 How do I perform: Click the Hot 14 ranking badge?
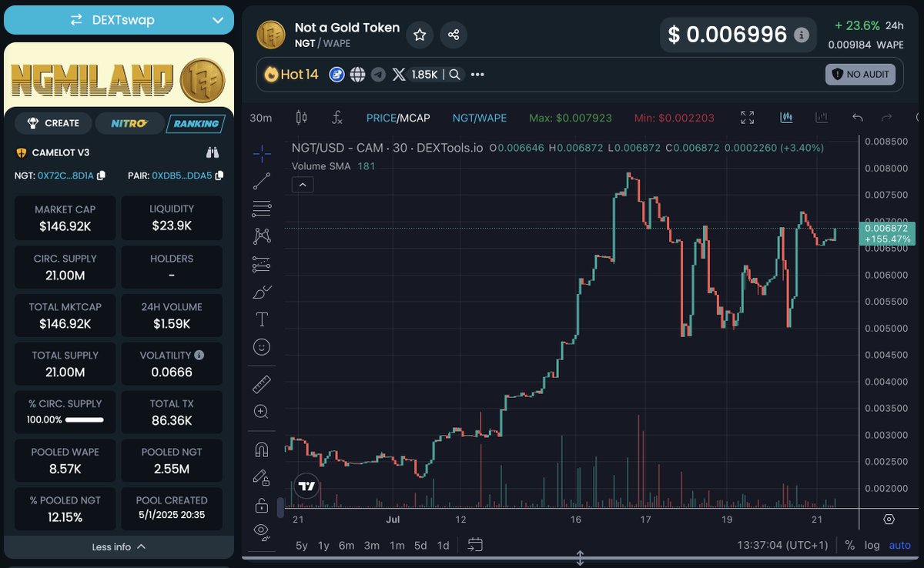[x=290, y=75]
